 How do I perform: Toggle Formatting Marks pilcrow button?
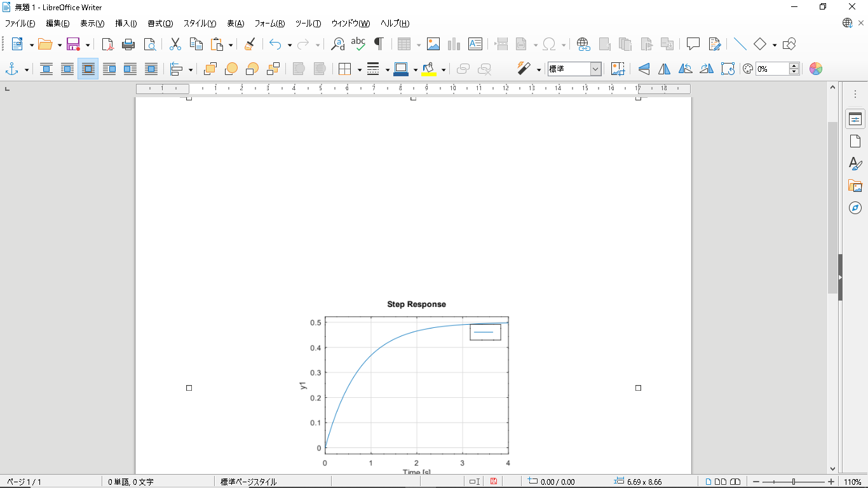[x=379, y=44]
